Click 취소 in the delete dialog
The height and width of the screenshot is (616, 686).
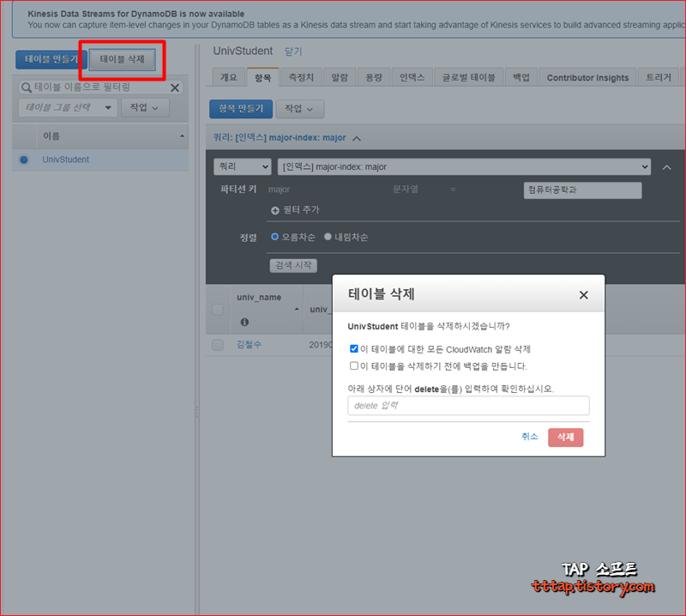tap(529, 437)
